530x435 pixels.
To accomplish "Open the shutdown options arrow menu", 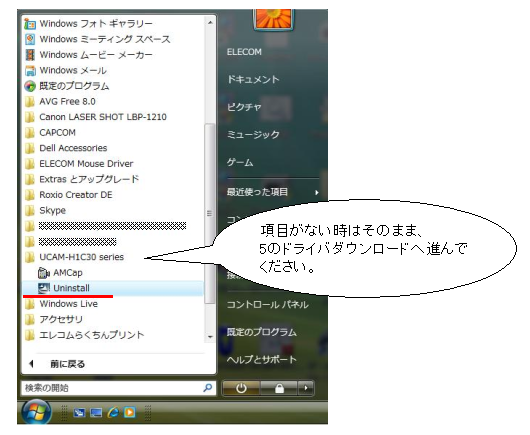I will tap(306, 388).
